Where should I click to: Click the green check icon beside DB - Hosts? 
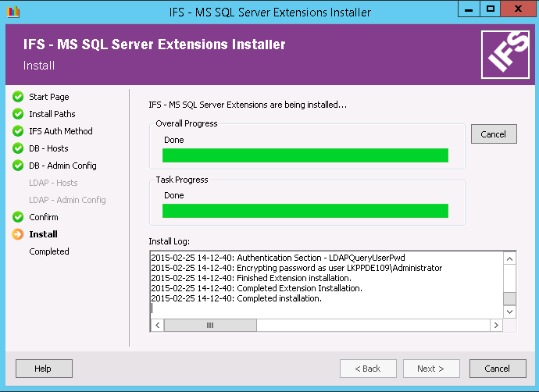click(x=18, y=148)
